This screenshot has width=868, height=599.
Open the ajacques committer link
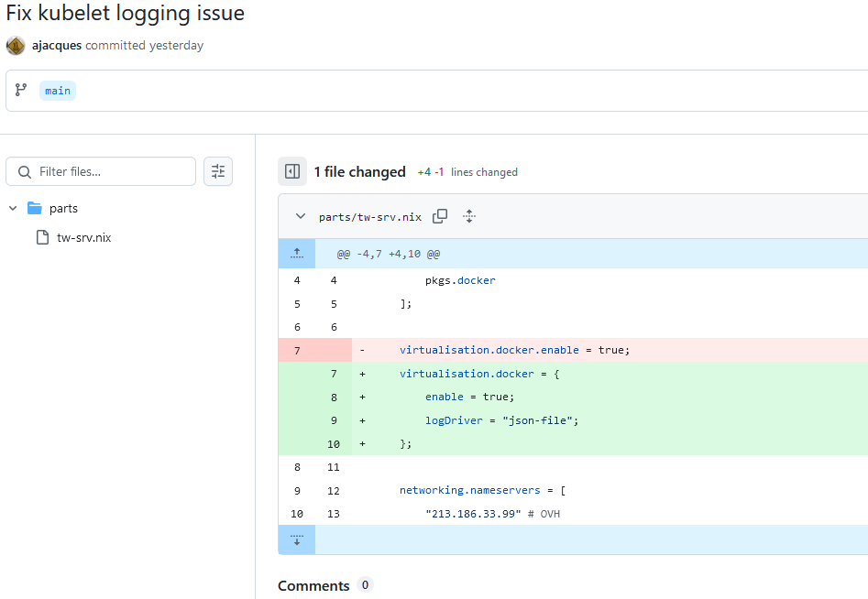[x=56, y=45]
